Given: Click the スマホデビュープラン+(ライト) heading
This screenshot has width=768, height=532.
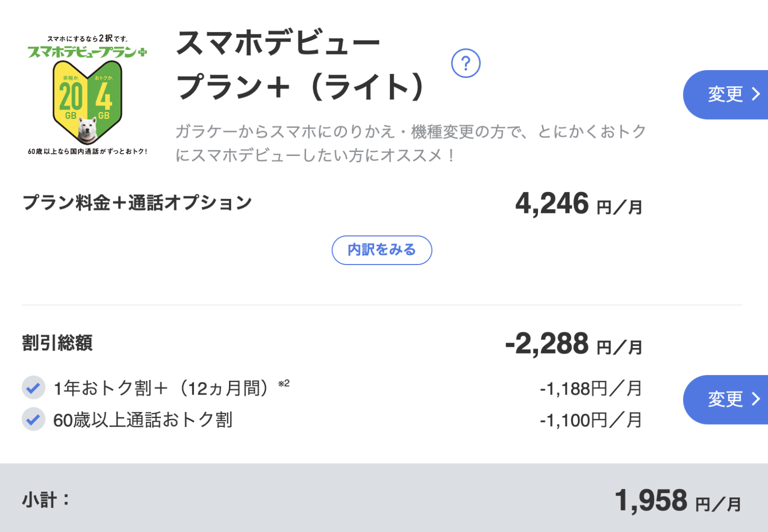Looking at the screenshot, I should coord(300,65).
